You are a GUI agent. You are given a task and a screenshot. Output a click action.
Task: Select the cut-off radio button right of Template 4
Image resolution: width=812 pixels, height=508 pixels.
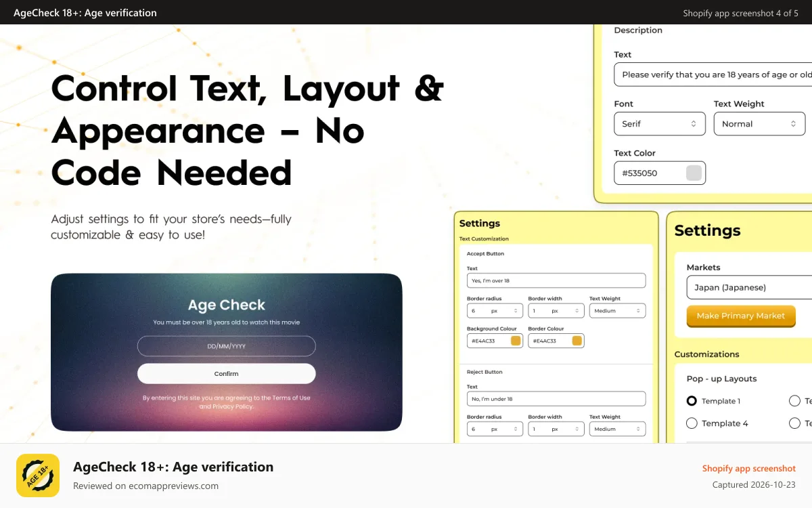click(x=794, y=423)
